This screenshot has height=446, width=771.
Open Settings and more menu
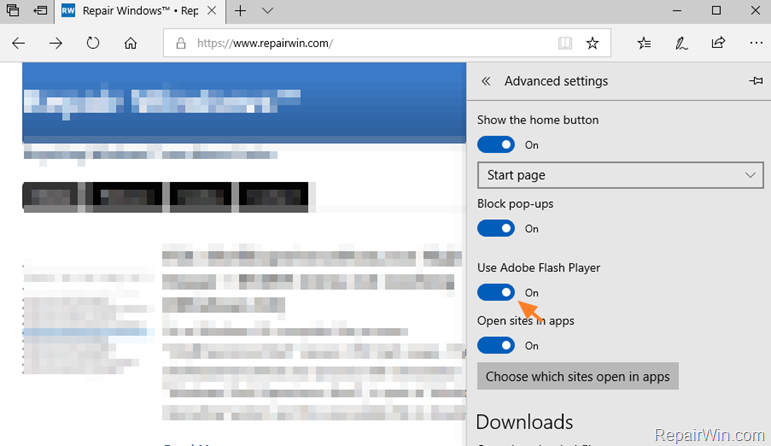(x=756, y=43)
